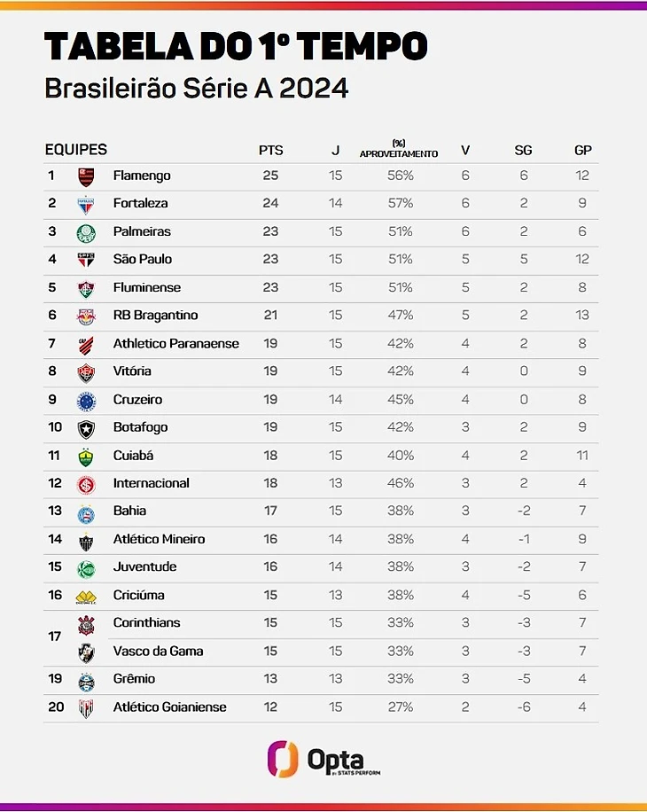Click the Corinthians club crest
Screen dimensions: 647x812
pyautogui.click(x=86, y=624)
